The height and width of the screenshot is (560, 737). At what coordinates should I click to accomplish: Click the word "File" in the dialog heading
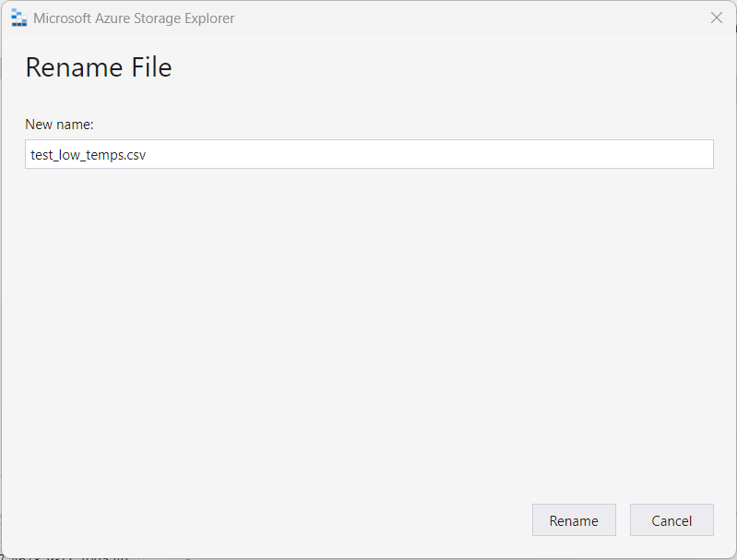point(148,67)
